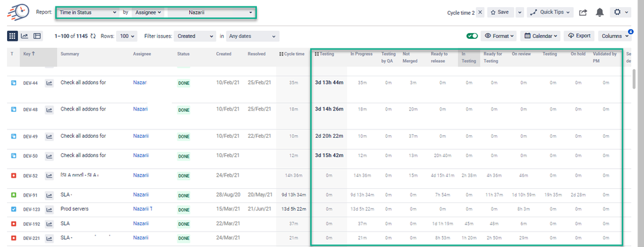Open the Format menu

pos(499,36)
